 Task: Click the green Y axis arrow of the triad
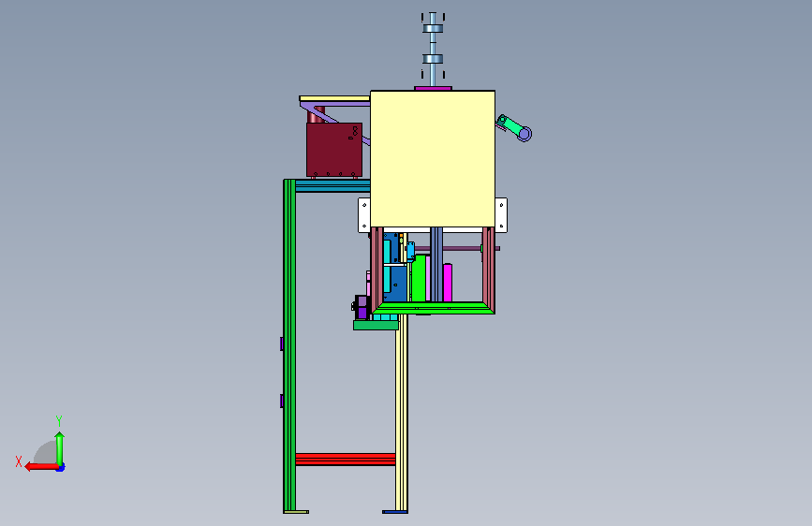tap(60, 448)
